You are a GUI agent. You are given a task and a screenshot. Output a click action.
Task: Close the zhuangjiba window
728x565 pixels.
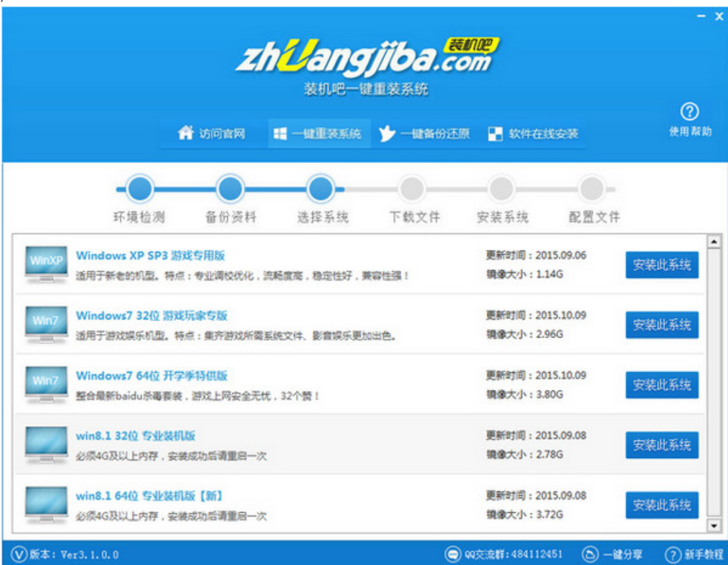click(x=719, y=16)
